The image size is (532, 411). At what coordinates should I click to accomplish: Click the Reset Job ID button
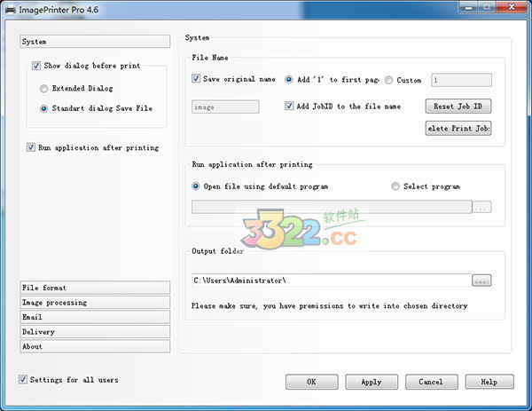458,107
